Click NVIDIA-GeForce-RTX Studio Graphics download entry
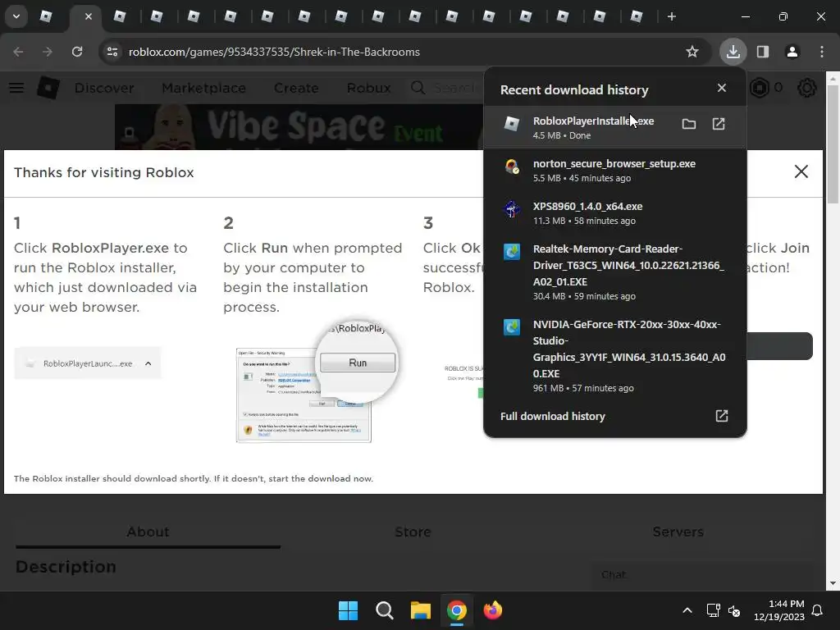The width and height of the screenshot is (840, 630). coord(615,356)
